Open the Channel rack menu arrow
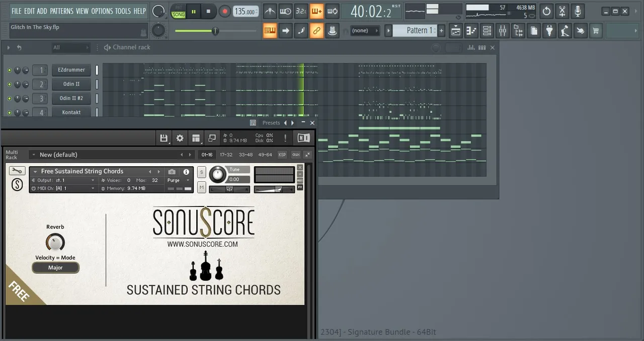Image resolution: width=644 pixels, height=341 pixels. (8, 47)
